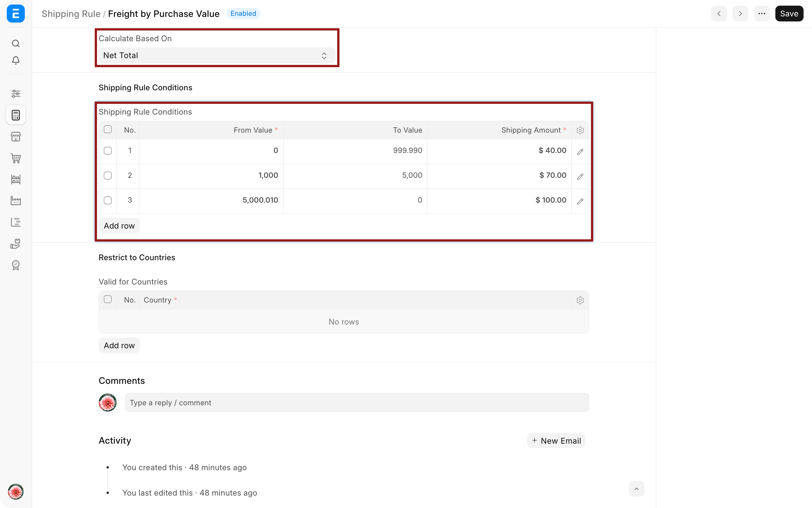Go to previous document arrow
The image size is (812, 508).
719,14
